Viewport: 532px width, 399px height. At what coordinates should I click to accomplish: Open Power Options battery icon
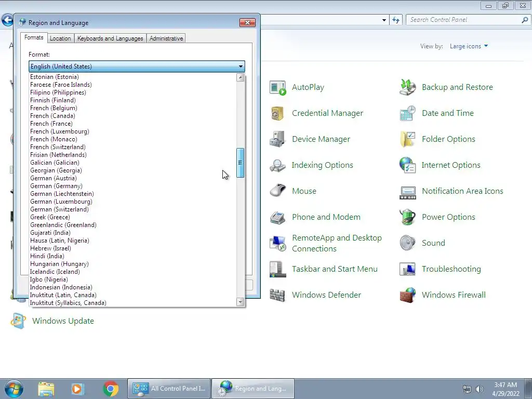[407, 217]
